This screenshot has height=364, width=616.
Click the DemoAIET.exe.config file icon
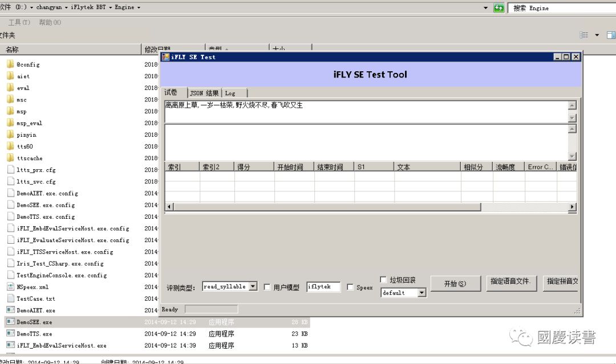coord(11,193)
